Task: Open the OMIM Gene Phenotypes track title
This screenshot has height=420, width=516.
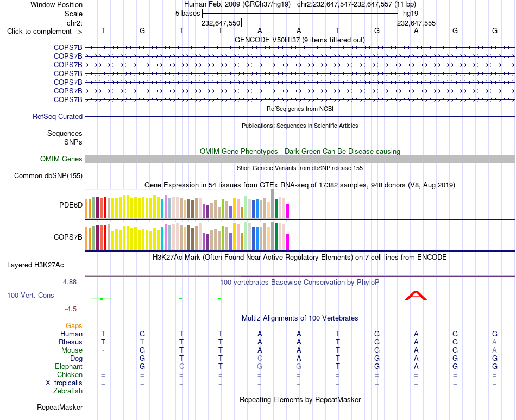Action: click(300, 151)
